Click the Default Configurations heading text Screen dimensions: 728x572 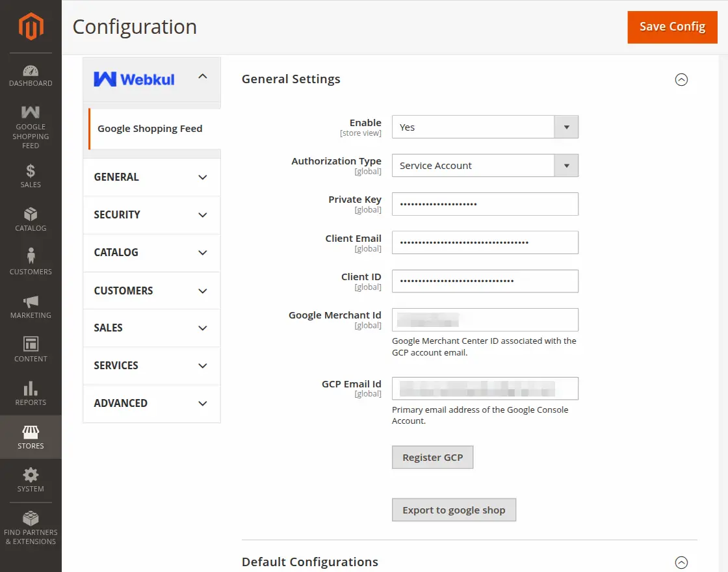tap(309, 562)
